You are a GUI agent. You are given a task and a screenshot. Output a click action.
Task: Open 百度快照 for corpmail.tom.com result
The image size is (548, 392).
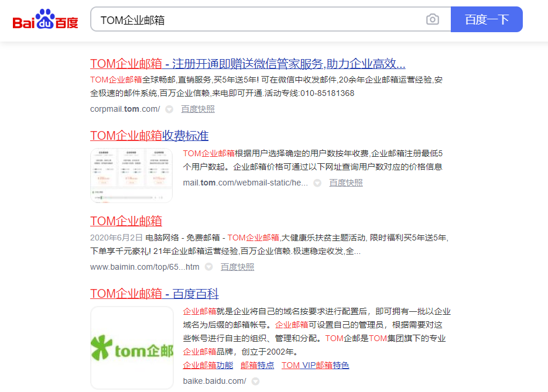198,109
